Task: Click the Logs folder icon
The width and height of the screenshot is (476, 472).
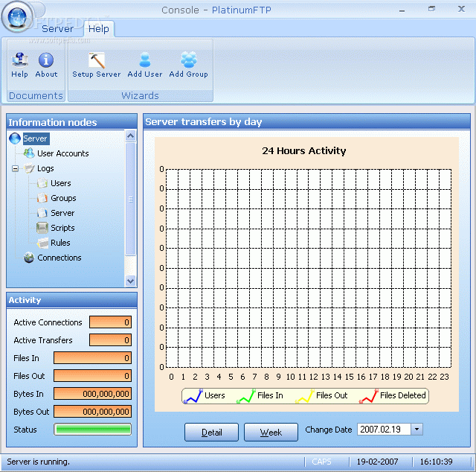Action: (29, 168)
